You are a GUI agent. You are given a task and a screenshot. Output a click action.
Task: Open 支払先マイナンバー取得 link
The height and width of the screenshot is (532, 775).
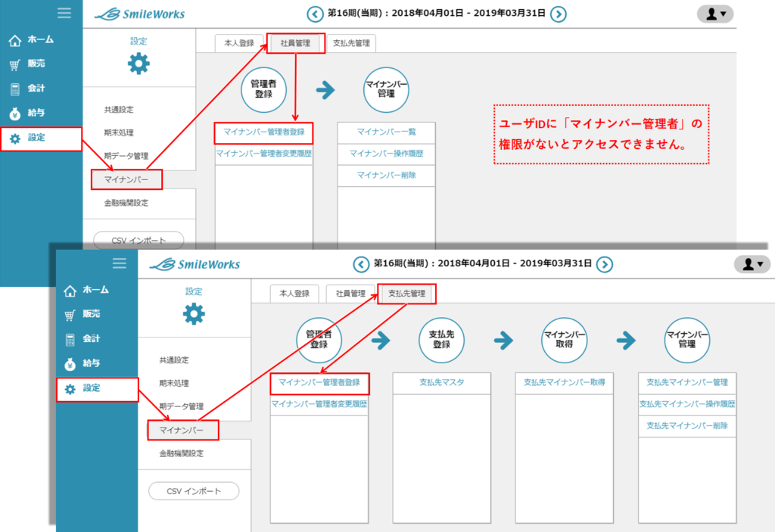pos(565,383)
